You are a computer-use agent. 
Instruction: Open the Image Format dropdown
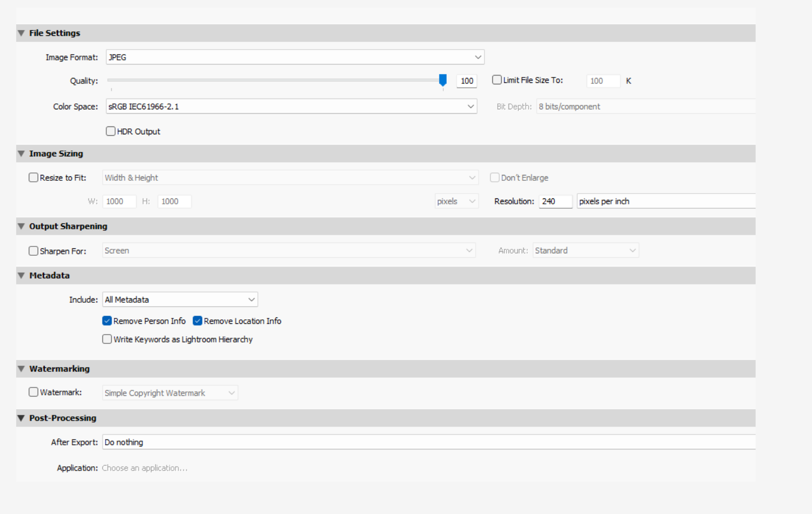coord(295,57)
